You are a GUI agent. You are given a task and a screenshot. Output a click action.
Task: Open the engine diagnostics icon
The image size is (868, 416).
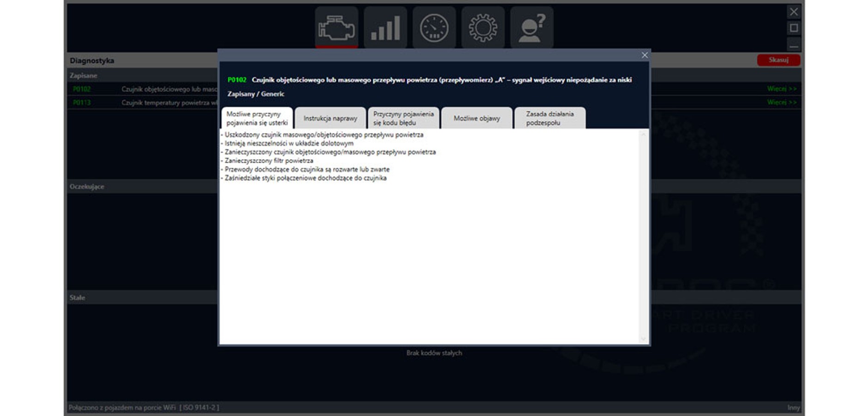click(336, 28)
